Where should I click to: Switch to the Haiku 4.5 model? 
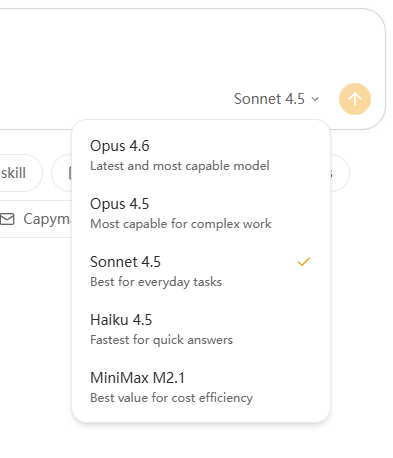pos(201,330)
